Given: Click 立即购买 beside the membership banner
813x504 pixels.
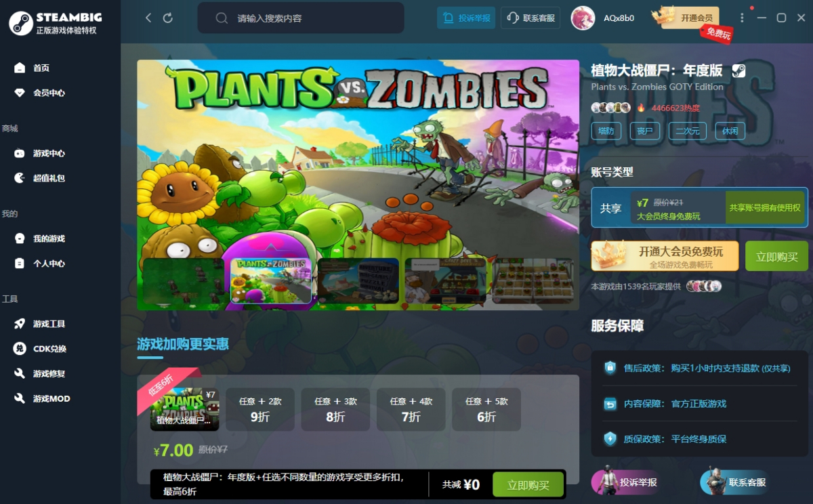Looking at the screenshot, I should pyautogui.click(x=777, y=256).
